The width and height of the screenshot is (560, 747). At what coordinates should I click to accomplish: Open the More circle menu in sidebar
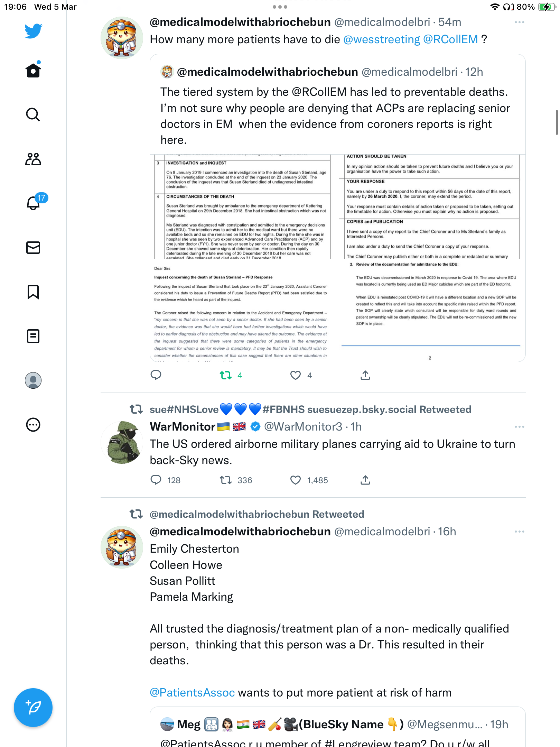pyautogui.click(x=33, y=425)
